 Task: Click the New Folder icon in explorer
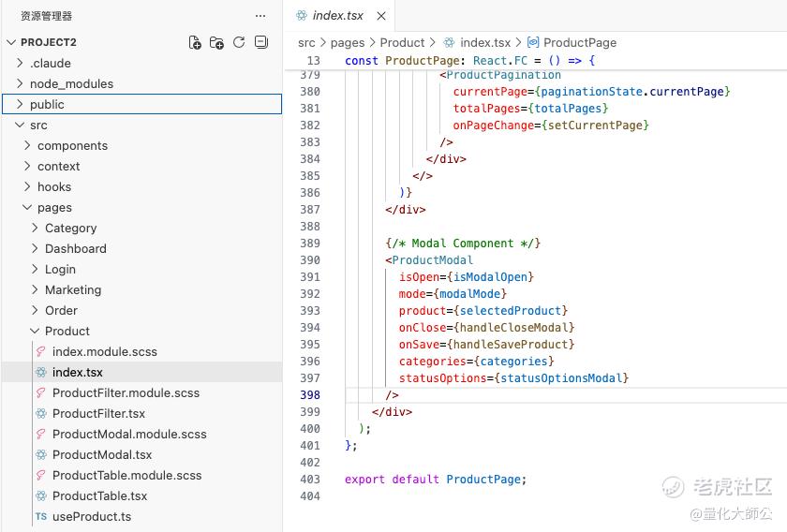(x=216, y=42)
